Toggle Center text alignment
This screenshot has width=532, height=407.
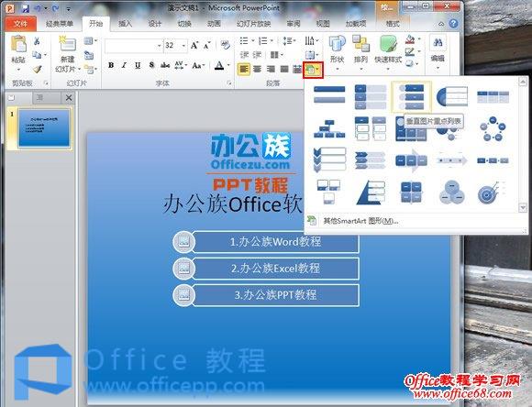pos(258,69)
